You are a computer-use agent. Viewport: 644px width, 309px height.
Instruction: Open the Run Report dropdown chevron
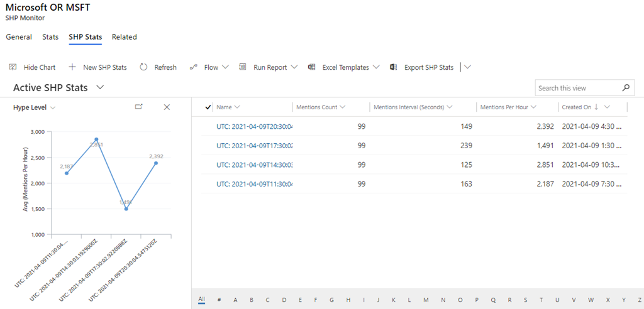click(294, 67)
